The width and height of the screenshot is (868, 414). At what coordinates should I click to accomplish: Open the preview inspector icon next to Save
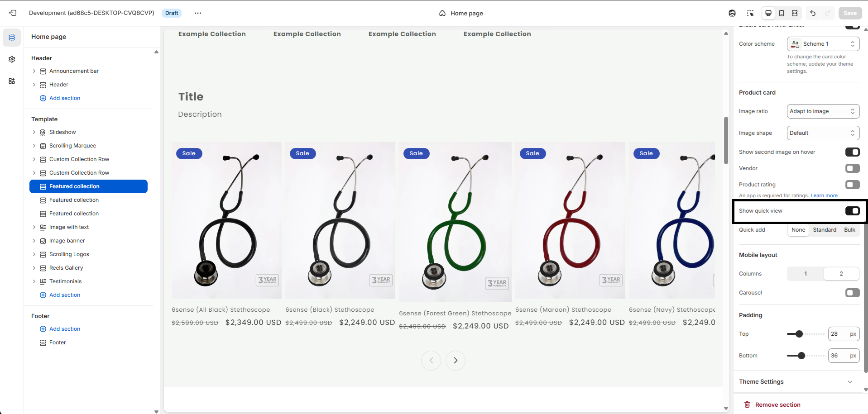click(750, 13)
